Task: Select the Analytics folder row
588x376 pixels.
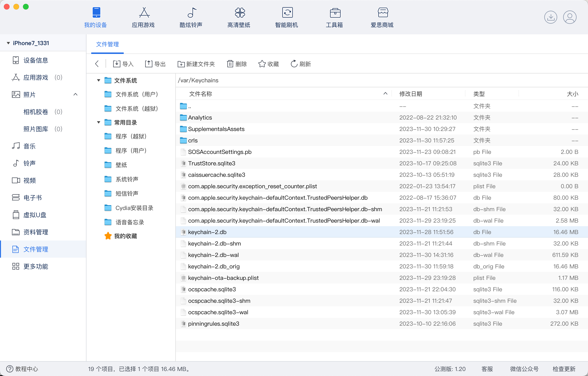Action: (x=382, y=117)
